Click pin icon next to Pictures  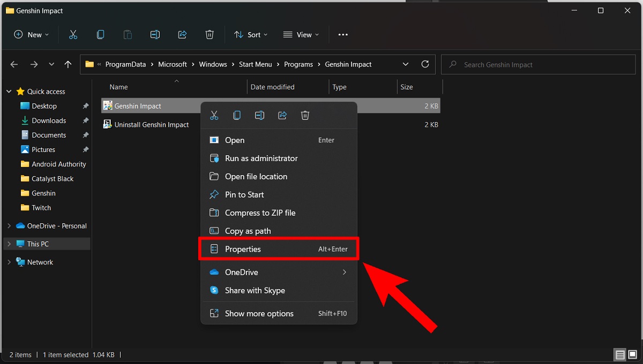[x=85, y=149]
